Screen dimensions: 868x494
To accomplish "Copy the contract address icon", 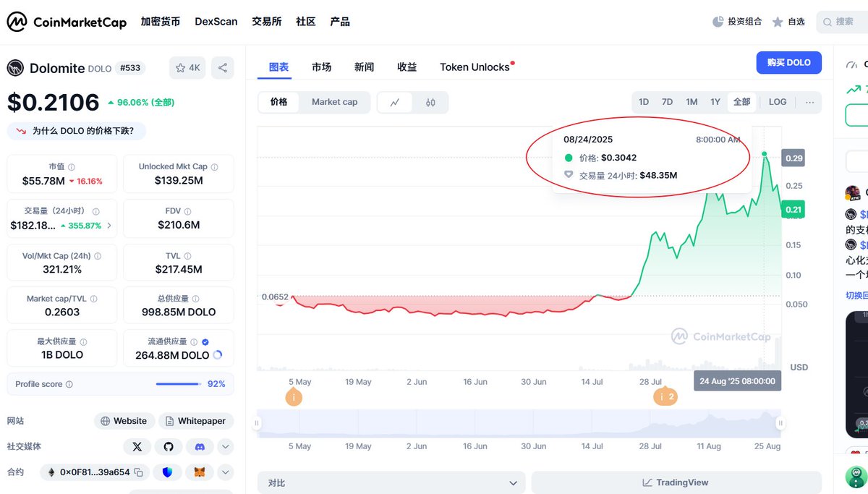I will (138, 472).
